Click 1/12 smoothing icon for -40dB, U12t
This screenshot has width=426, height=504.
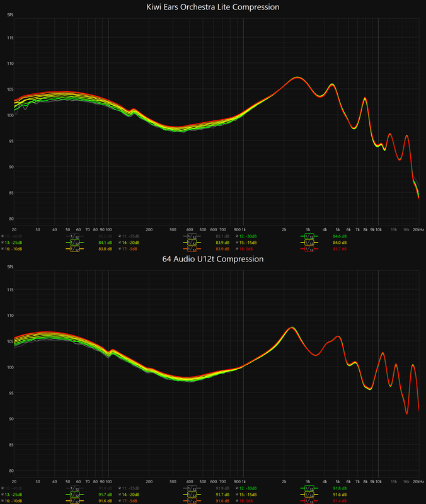[74, 488]
